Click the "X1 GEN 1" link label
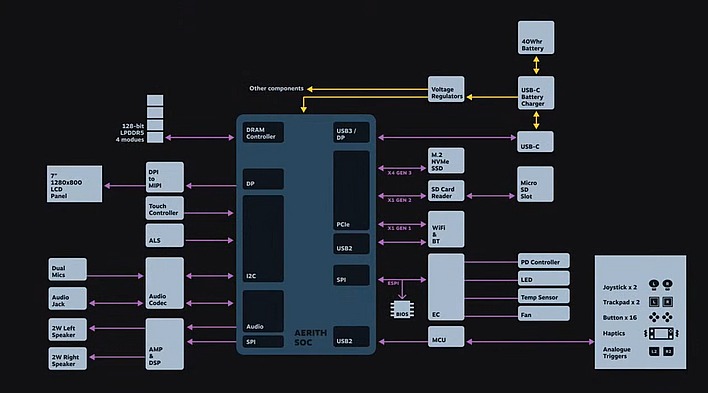708x393 pixels. [x=399, y=228]
